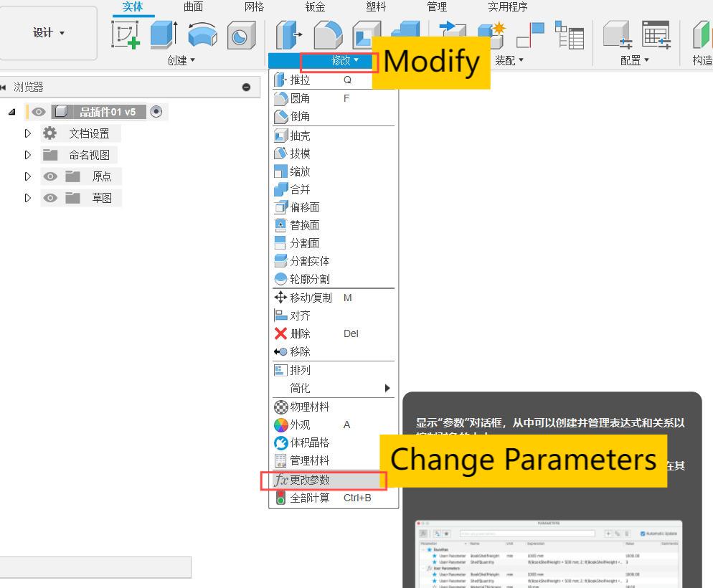This screenshot has width=713, height=588.
Task: Switch to the 实用程序 Utilities tab
Action: tap(507, 7)
